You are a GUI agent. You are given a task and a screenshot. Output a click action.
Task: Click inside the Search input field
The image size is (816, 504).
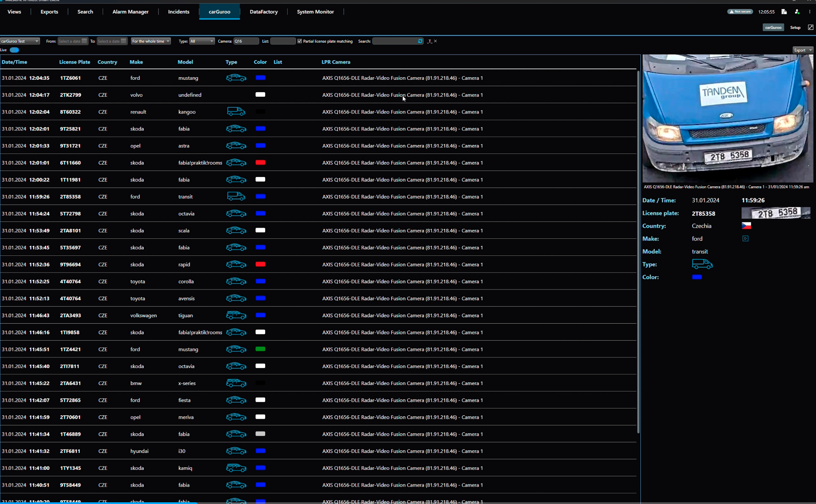coord(394,41)
